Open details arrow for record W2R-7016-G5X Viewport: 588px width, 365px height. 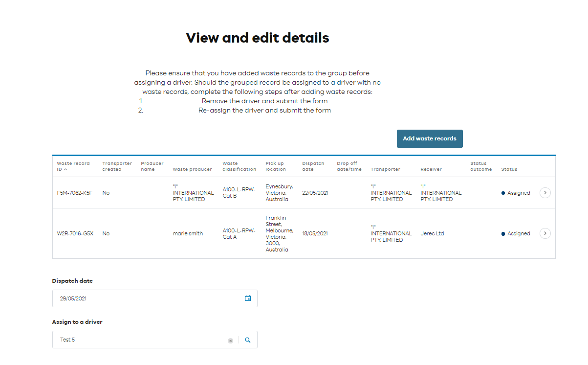(x=545, y=233)
